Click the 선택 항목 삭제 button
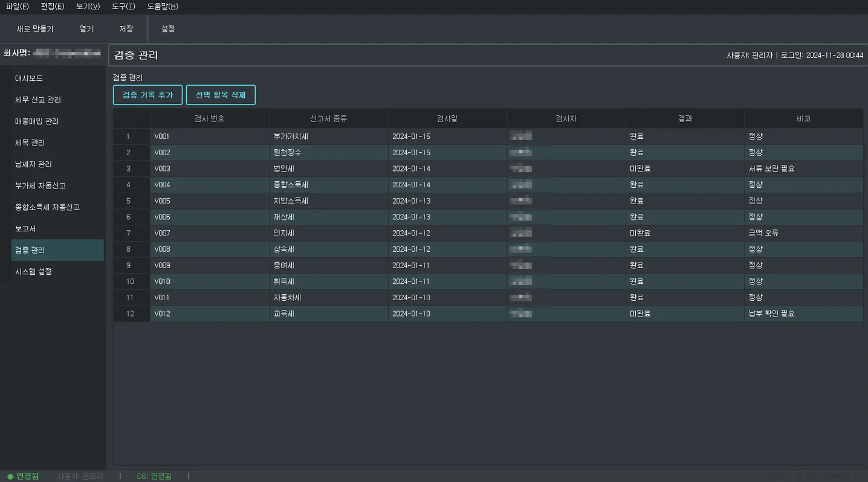The width and height of the screenshot is (868, 482). point(221,95)
